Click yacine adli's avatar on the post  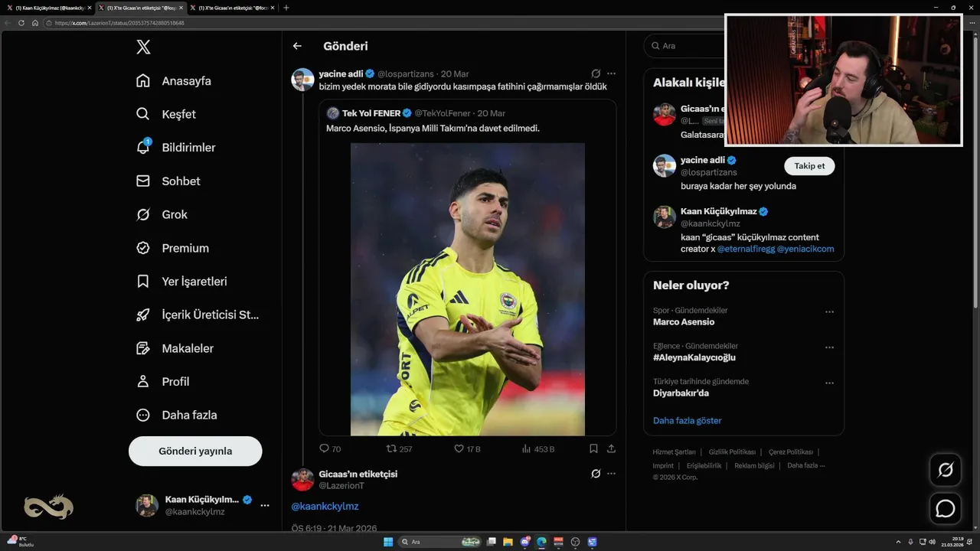pos(302,80)
